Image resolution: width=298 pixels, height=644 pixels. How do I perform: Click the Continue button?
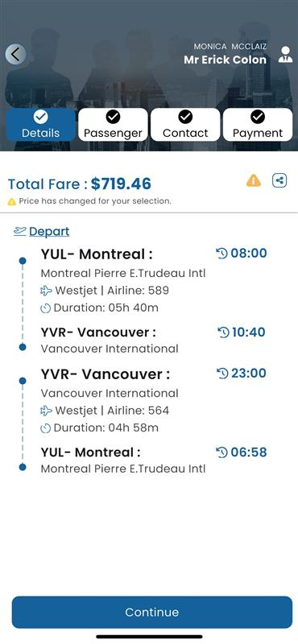tap(152, 613)
